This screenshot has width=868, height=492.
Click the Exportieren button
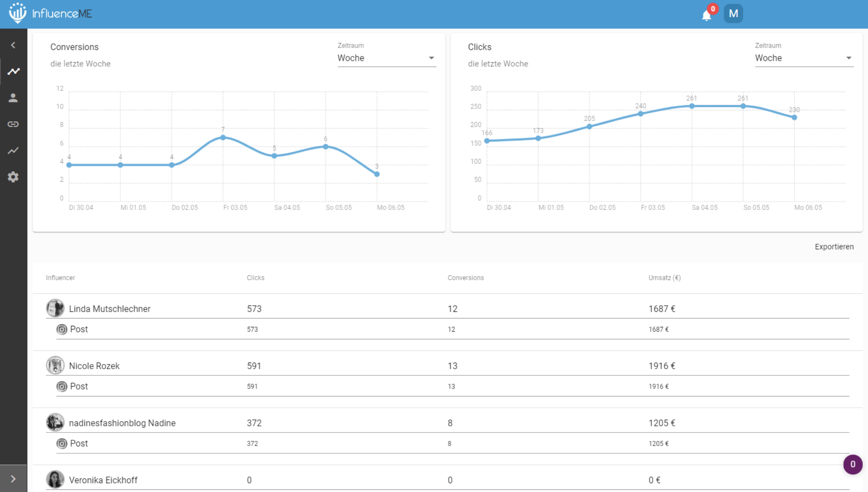point(834,247)
